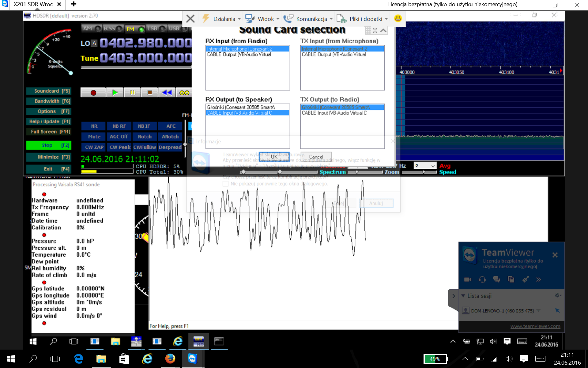The width and height of the screenshot is (588, 368).
Task: Open chat in TeamViewer panel
Action: [496, 279]
